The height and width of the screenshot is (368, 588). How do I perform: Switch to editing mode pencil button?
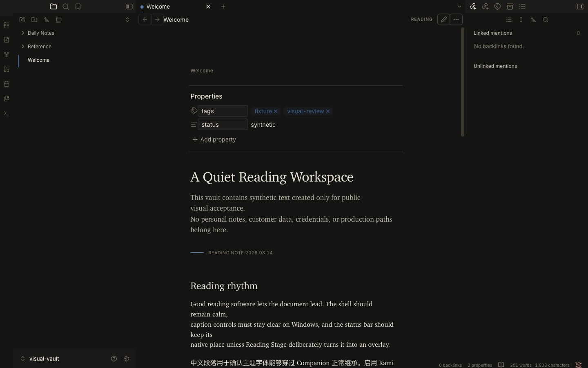coord(444,20)
